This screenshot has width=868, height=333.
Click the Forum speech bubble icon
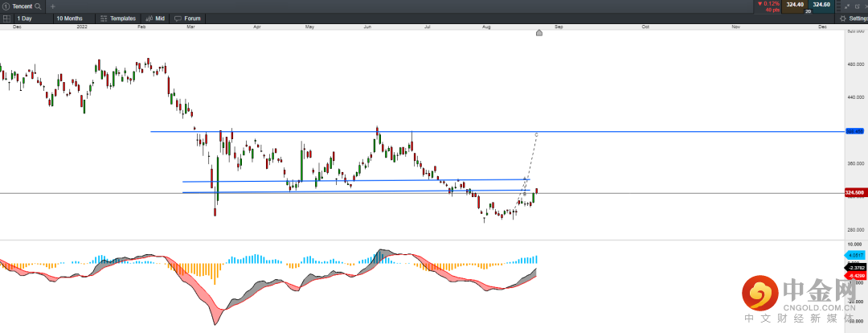click(x=178, y=18)
